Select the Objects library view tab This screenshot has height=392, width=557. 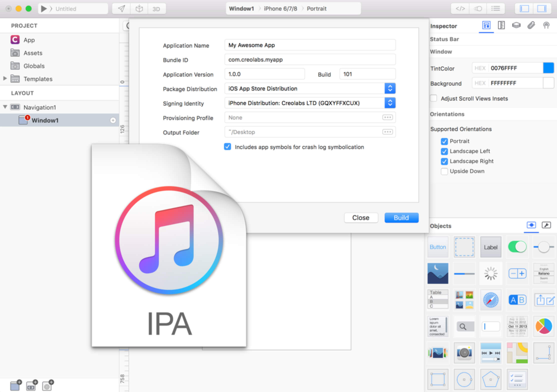tap(531, 225)
